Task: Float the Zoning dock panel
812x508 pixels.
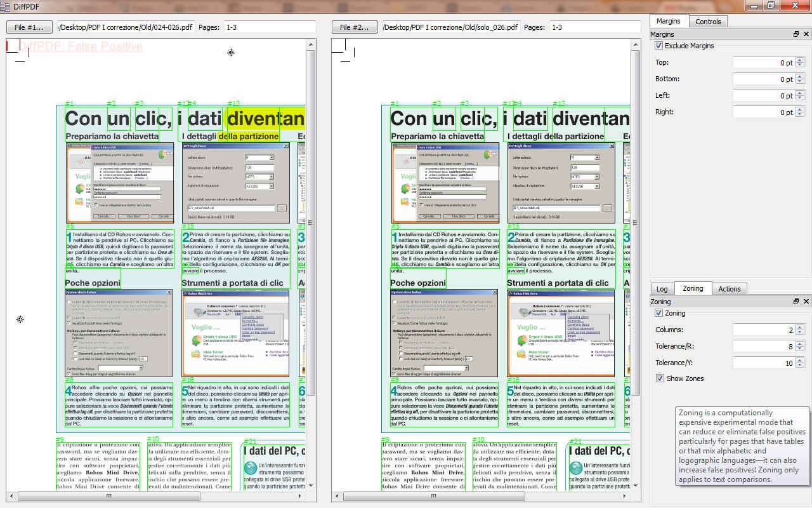Action: click(x=796, y=302)
